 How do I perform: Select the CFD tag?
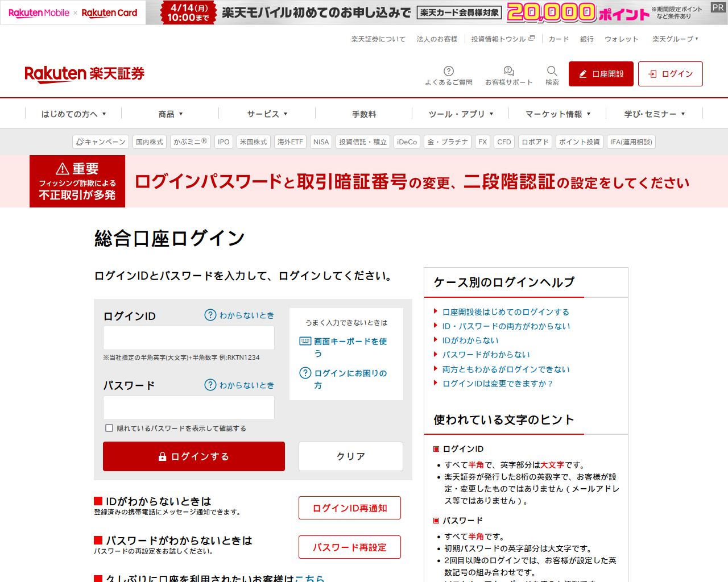[504, 142]
